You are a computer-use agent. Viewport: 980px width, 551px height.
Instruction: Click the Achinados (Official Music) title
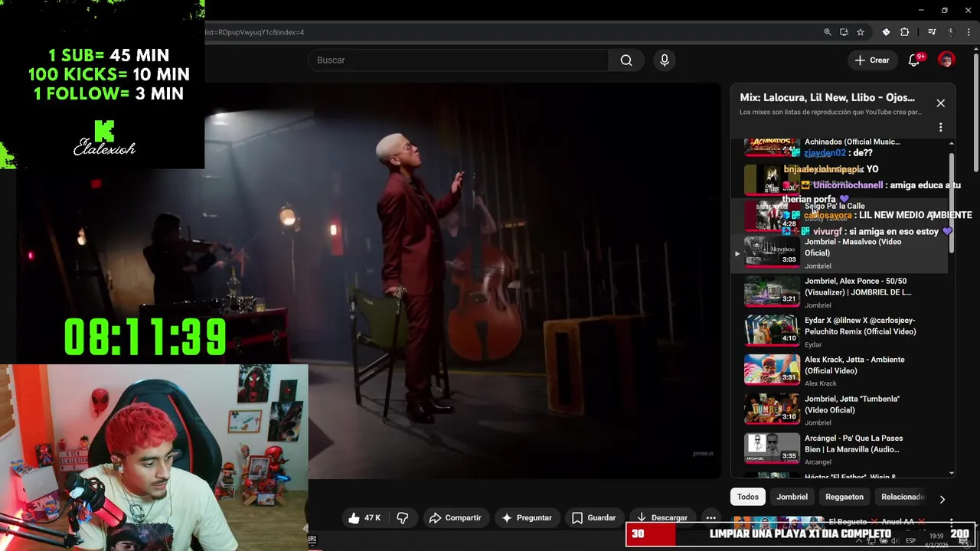[852, 142]
